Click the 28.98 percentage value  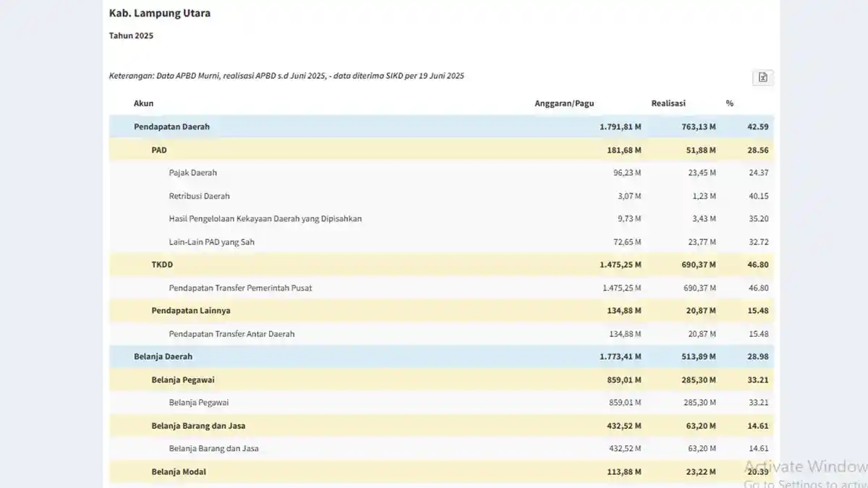coord(758,356)
